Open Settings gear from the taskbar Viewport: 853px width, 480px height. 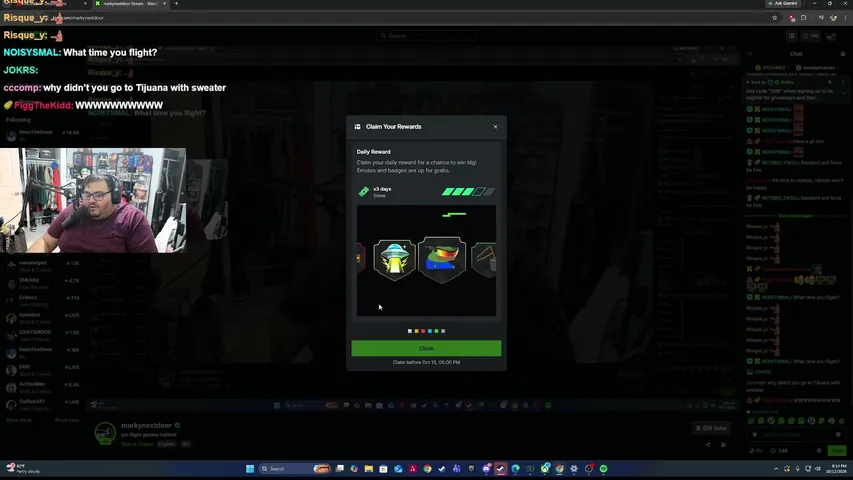coord(574,469)
